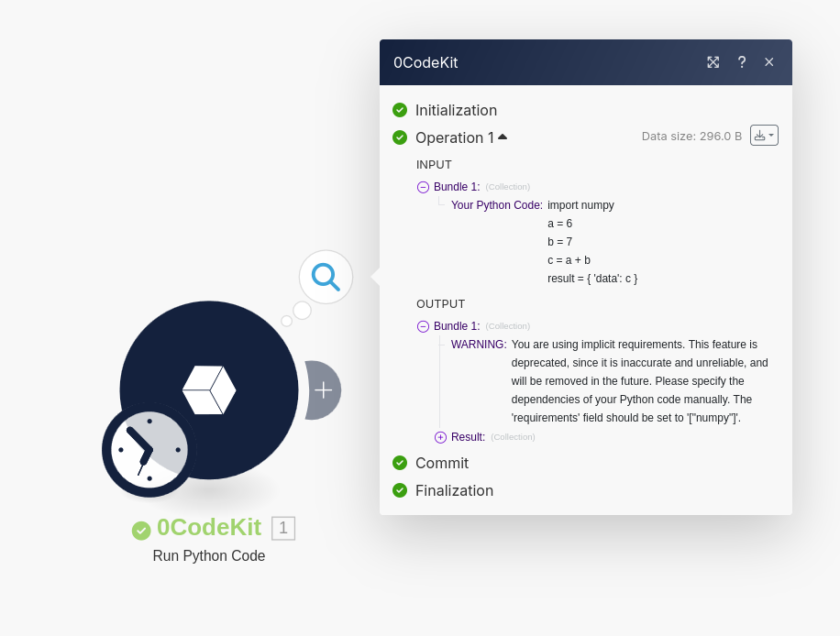Click the 'b = 7' code line
The width and height of the screenshot is (840, 636).
tap(559, 241)
